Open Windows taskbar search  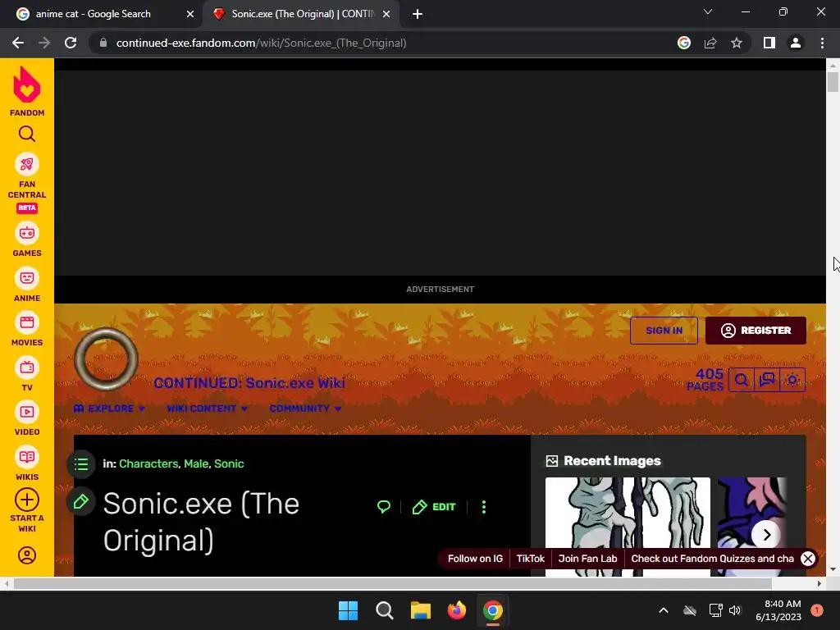[x=385, y=610]
